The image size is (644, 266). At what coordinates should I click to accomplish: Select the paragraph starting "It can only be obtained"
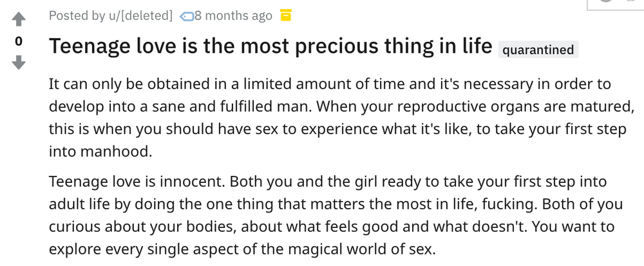tap(341, 118)
